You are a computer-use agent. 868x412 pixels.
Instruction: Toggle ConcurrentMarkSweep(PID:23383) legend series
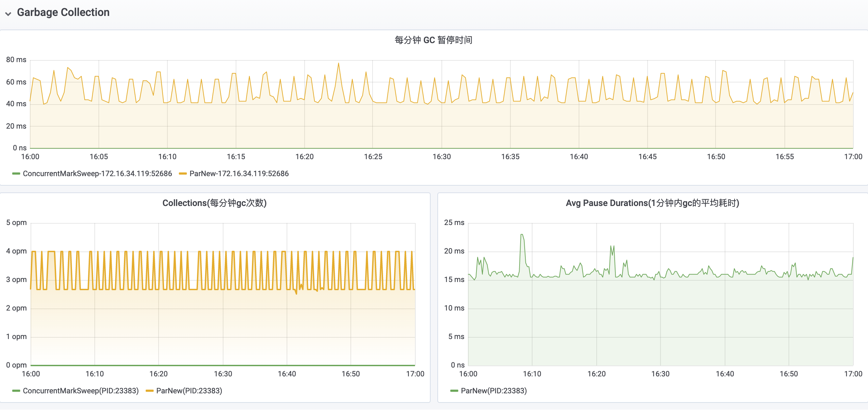[80, 391]
